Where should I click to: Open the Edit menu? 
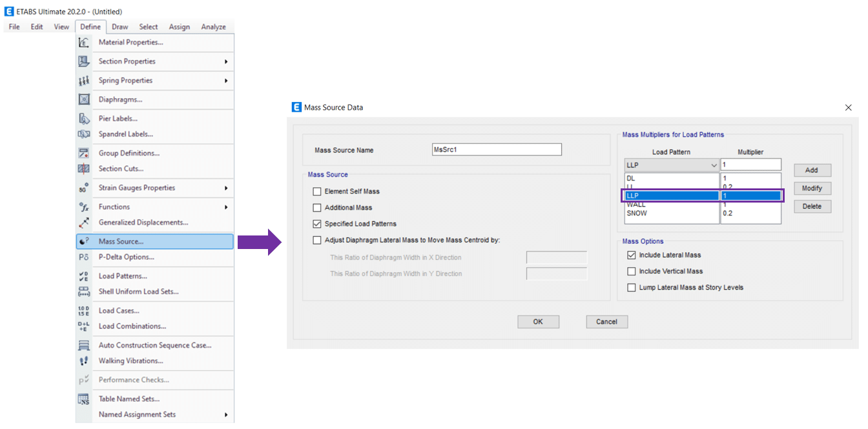(x=37, y=26)
